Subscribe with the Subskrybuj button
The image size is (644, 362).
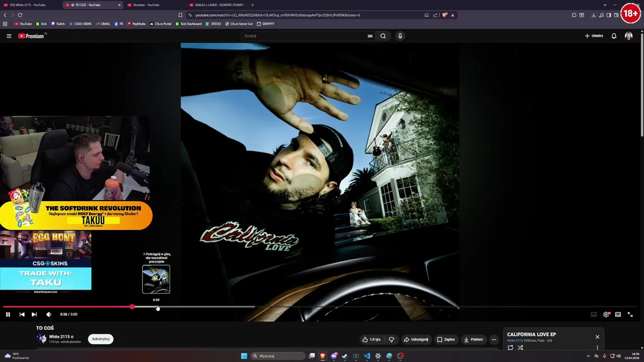(101, 339)
